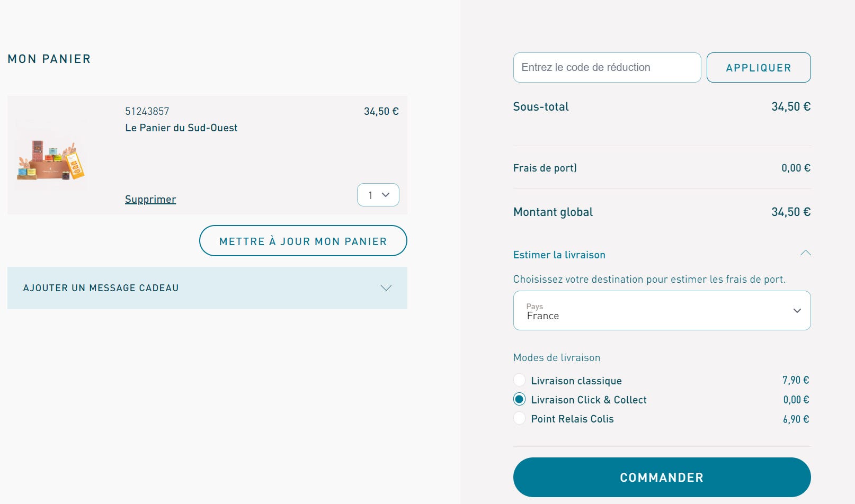Click Le Panier du Sud-Ouest product name
Image resolution: width=855 pixels, height=504 pixels.
pos(181,128)
